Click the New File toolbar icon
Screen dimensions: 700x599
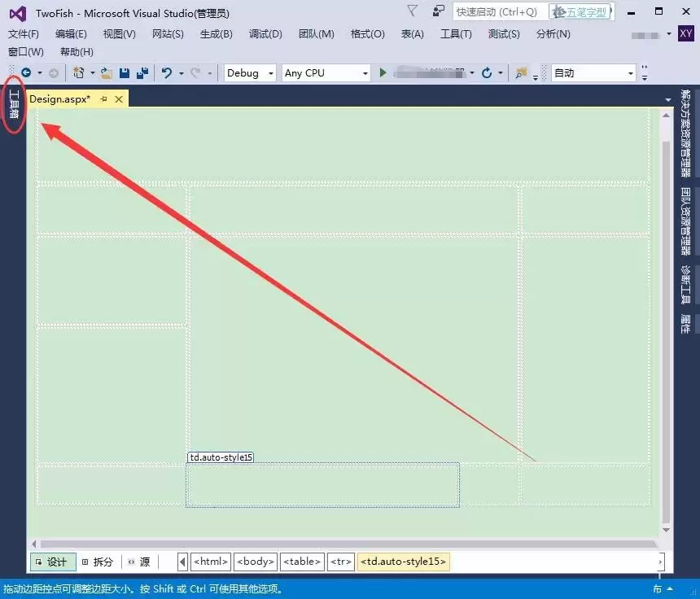click(78, 73)
